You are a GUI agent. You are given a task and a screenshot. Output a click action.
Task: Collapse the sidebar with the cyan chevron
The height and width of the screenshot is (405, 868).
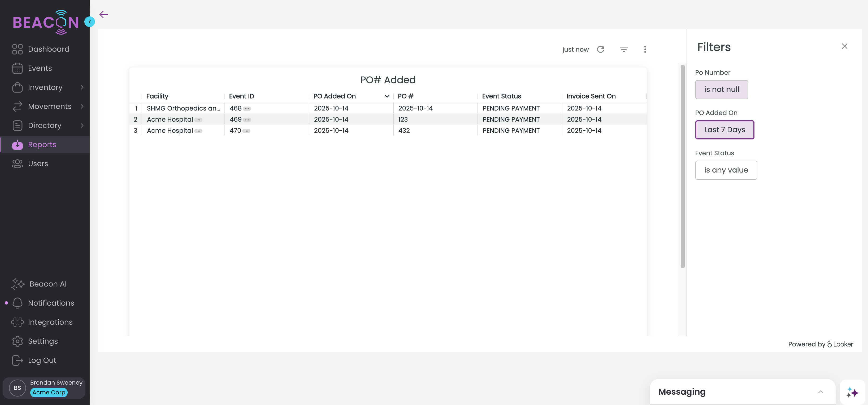[90, 21]
